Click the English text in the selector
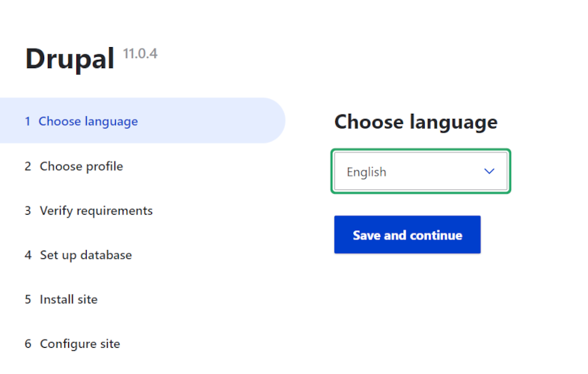Screen dimensions: 588x374 pos(367,172)
